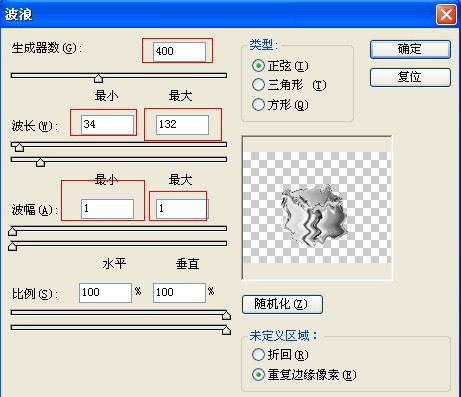Image resolution: width=461 pixels, height=397 pixels.
Task: Click the 比例 (S) label
Action: (x=34, y=294)
